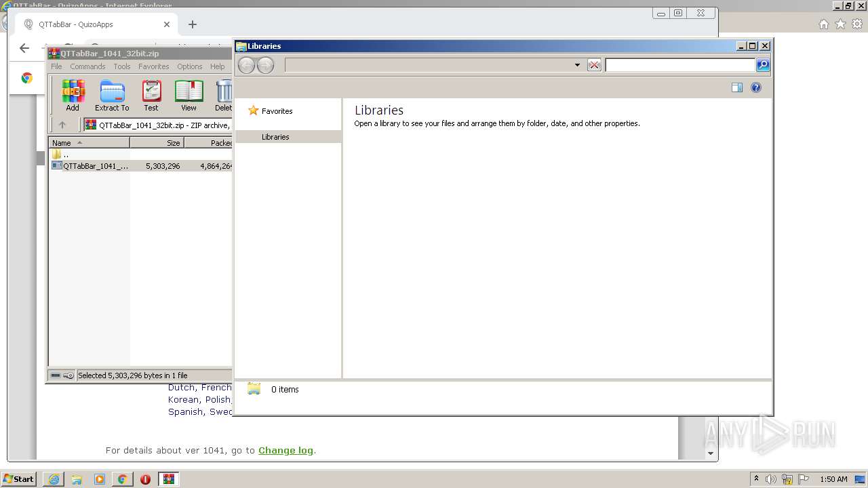Screen dimensions: 868x488
Task: Sort WinRAR list by Size column
Action: pos(157,143)
